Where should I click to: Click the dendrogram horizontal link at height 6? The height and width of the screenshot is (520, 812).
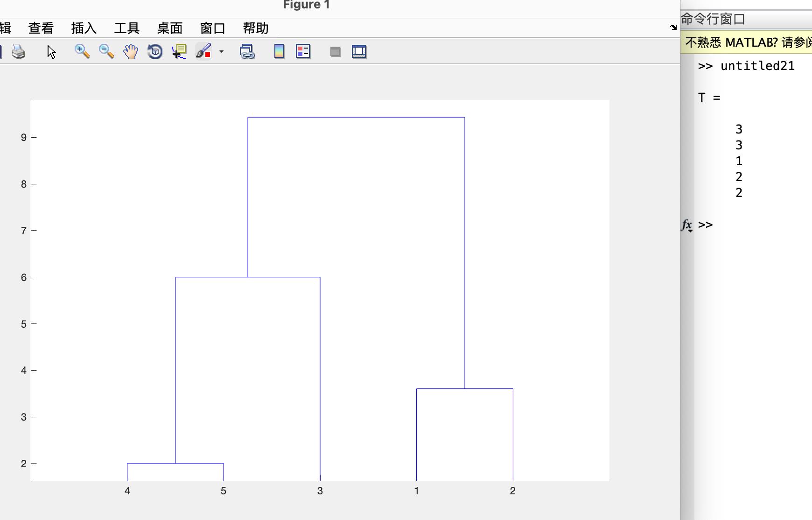[x=248, y=277]
